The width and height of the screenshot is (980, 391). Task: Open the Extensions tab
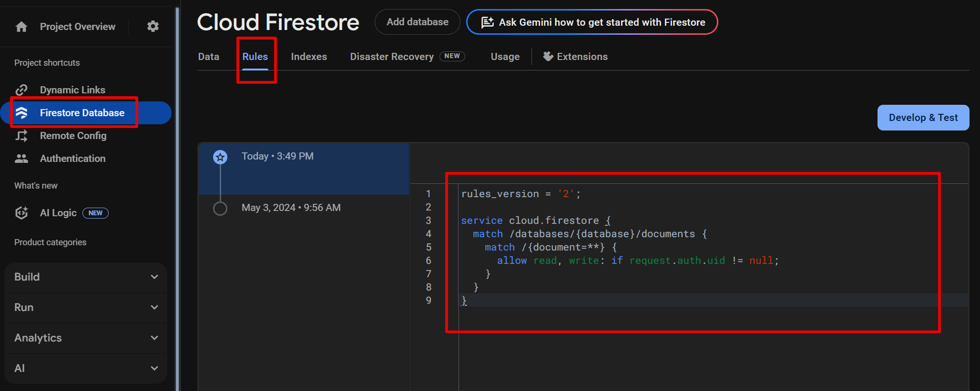(575, 57)
